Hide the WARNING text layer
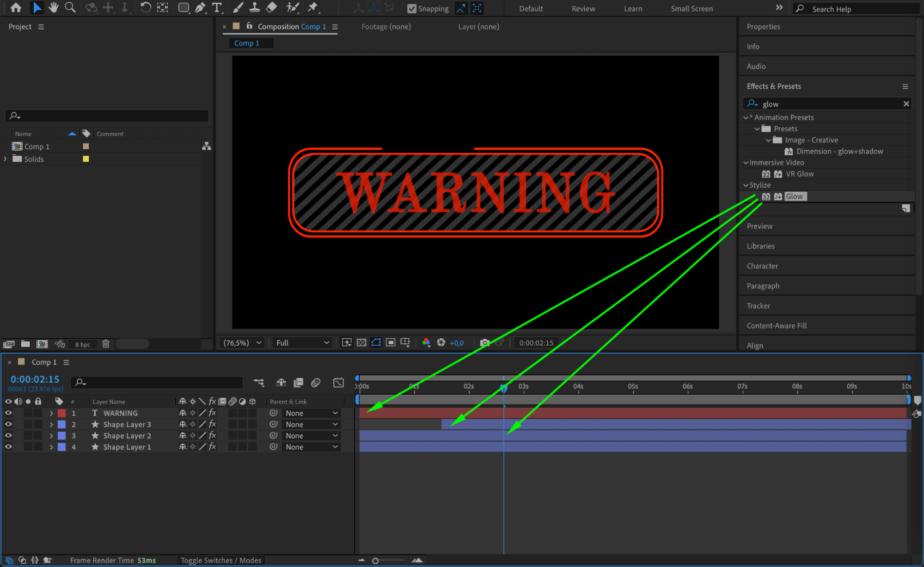This screenshot has width=924, height=567. pos(8,413)
